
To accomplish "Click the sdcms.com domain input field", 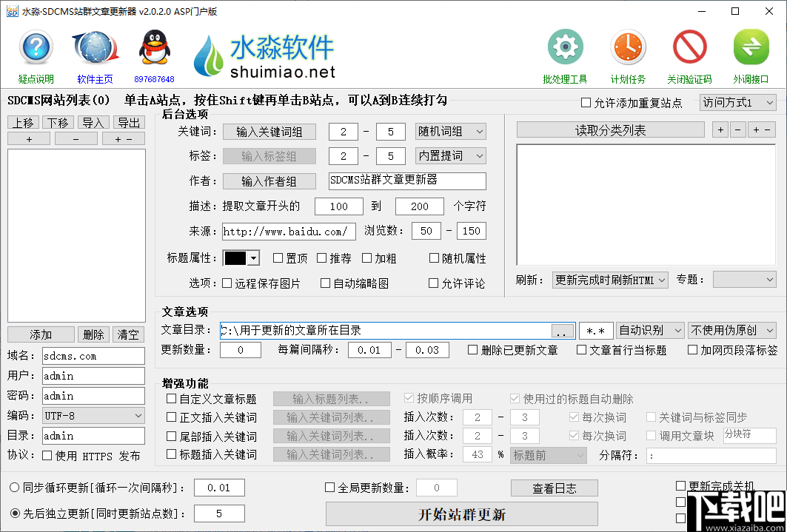I will tap(93, 355).
